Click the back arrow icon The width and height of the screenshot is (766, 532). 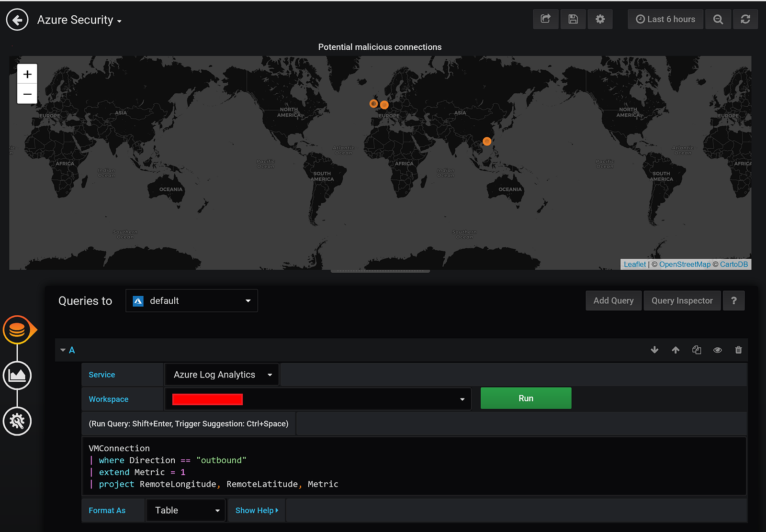17,20
